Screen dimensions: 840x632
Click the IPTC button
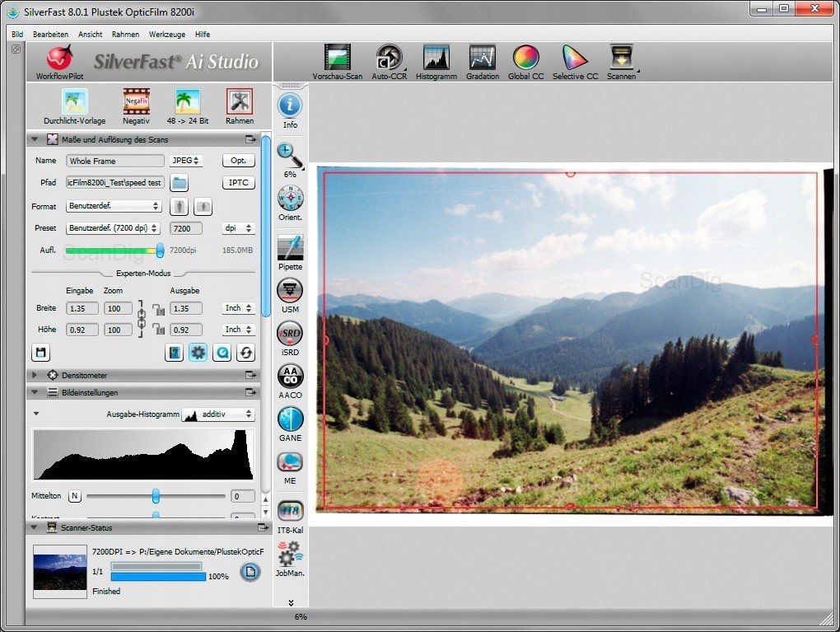pyautogui.click(x=238, y=183)
